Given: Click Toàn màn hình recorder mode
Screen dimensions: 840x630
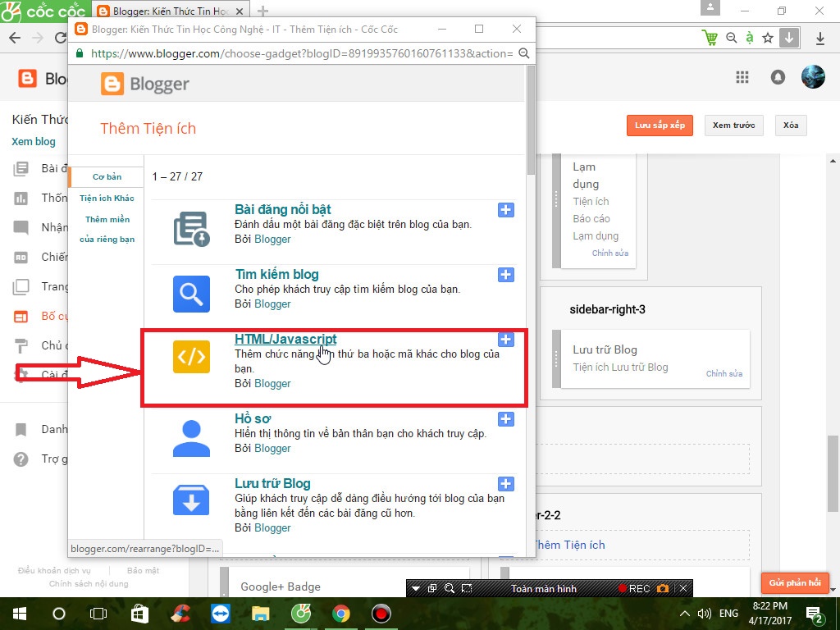Looking at the screenshot, I should pos(544,588).
